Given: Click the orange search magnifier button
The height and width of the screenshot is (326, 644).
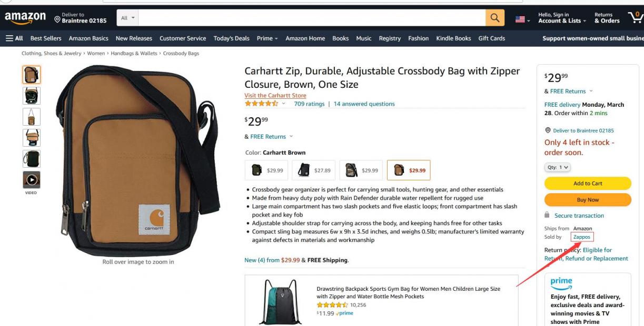Looking at the screenshot, I should (494, 18).
